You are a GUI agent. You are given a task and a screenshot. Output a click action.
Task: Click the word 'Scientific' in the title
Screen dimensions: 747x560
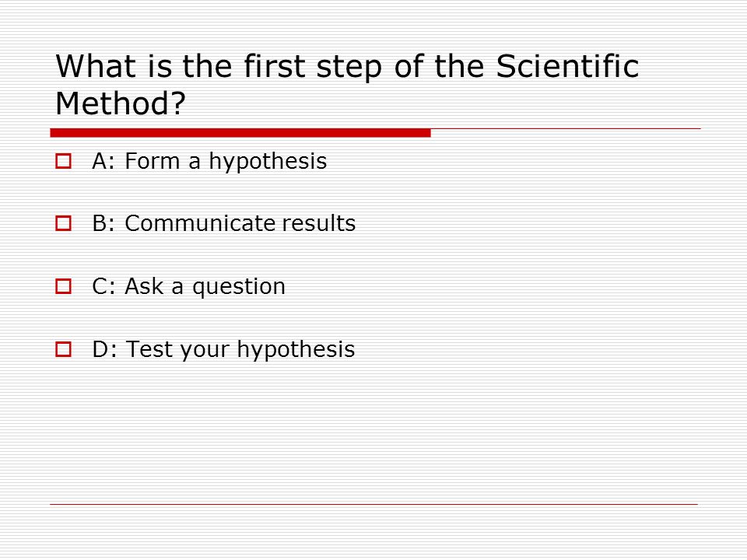(567, 65)
